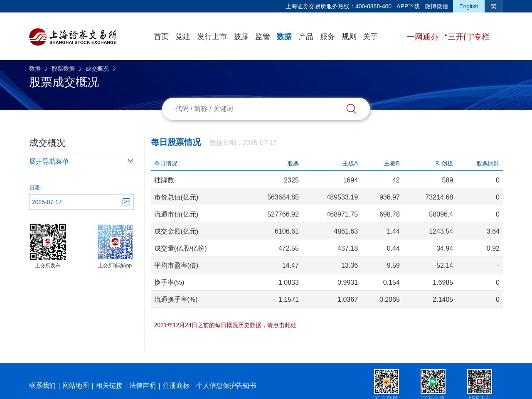Image resolution: width=532 pixels, height=399 pixels.
Task: Click APP下载 in the top bar
Action: [408, 6]
